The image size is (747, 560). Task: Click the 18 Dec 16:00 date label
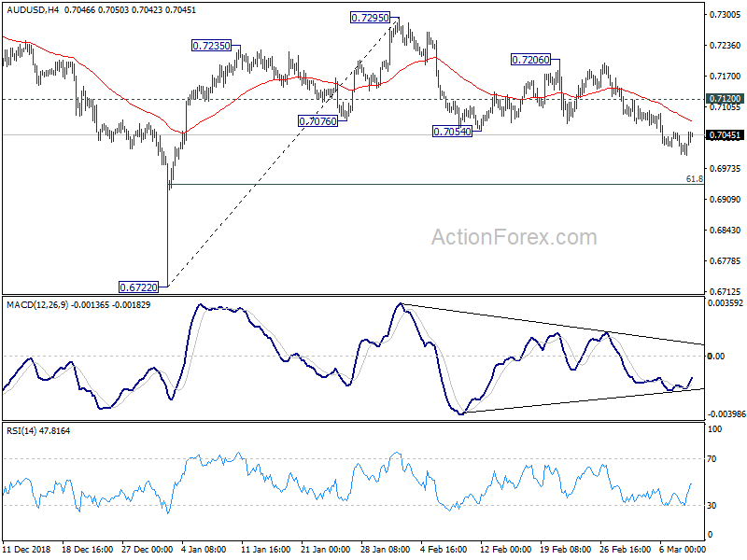[87, 549]
